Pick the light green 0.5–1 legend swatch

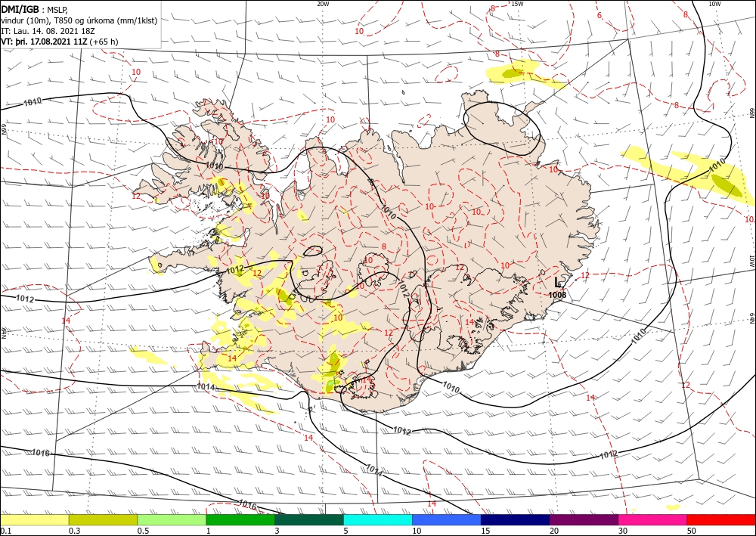coord(172,519)
